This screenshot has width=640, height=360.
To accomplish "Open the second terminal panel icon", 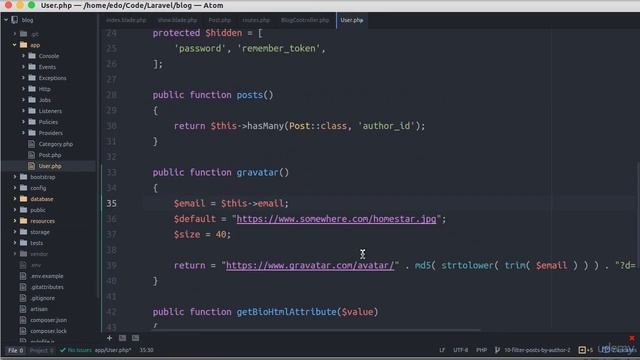I will tap(136, 338).
